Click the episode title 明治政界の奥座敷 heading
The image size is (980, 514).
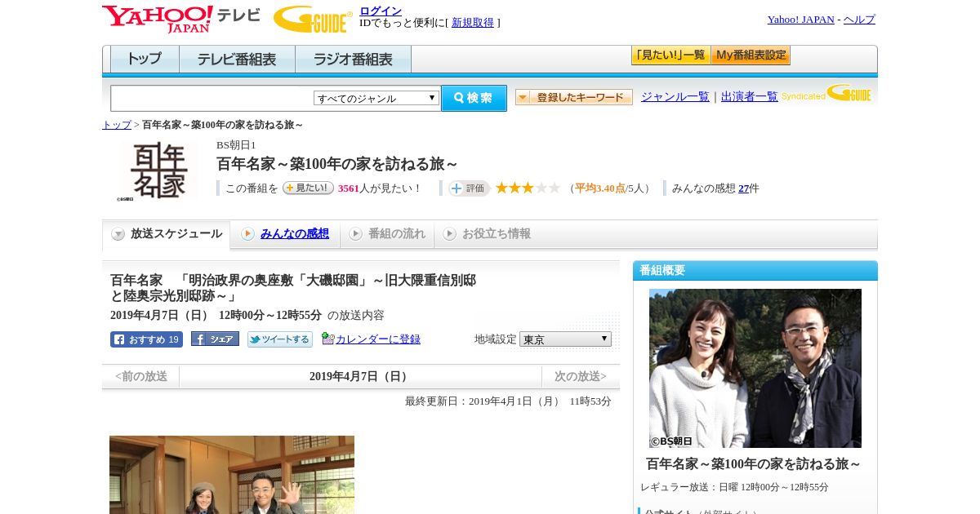[293, 288]
